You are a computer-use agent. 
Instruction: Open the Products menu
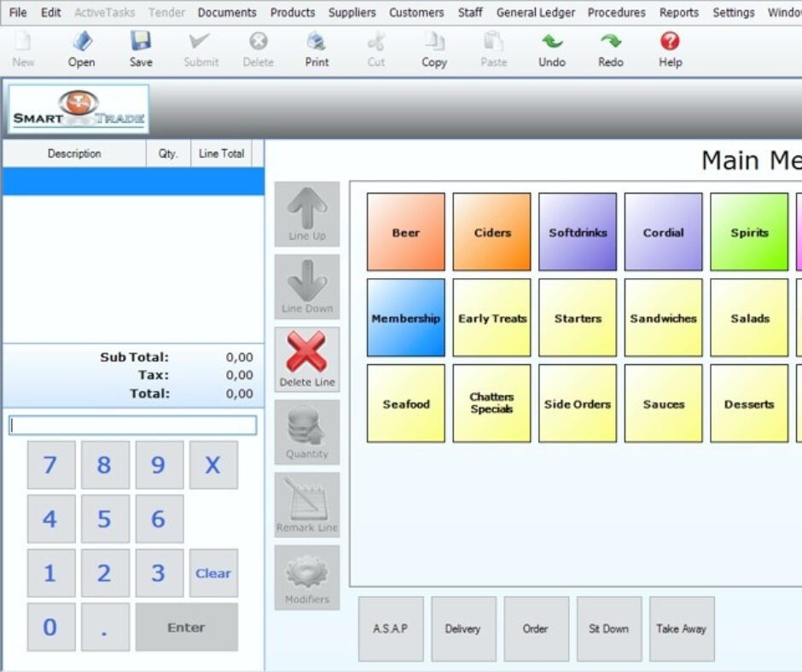click(292, 12)
